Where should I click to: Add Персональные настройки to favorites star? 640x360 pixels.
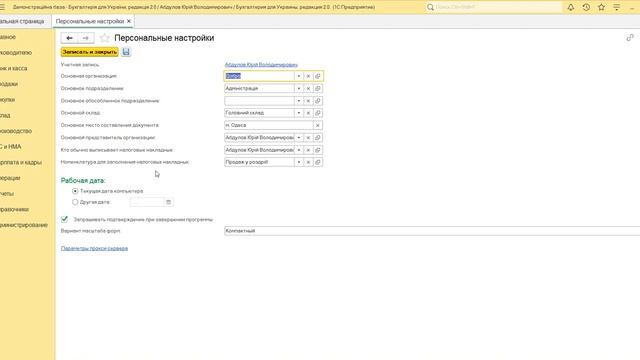tap(104, 38)
